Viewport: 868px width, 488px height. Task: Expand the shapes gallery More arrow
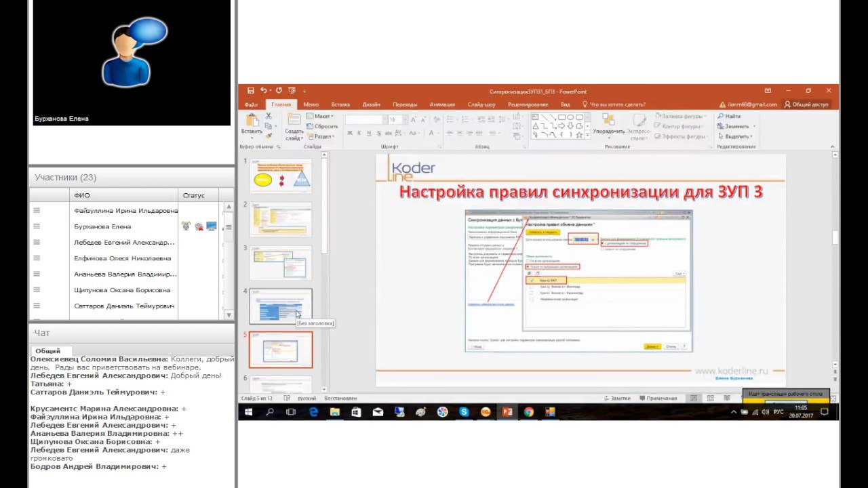click(587, 136)
